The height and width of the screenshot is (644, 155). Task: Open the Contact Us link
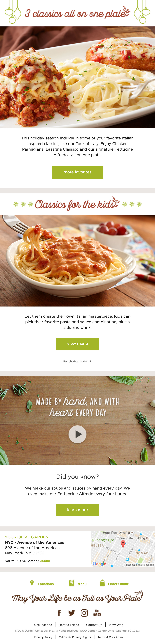[x=94, y=625]
